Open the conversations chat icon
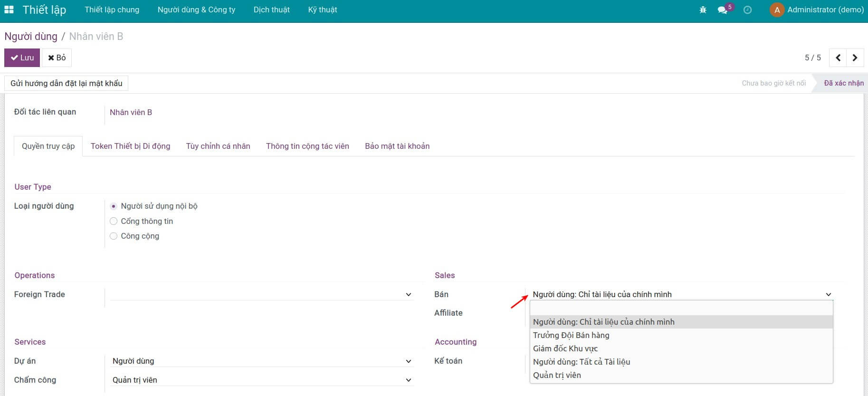 pyautogui.click(x=723, y=10)
